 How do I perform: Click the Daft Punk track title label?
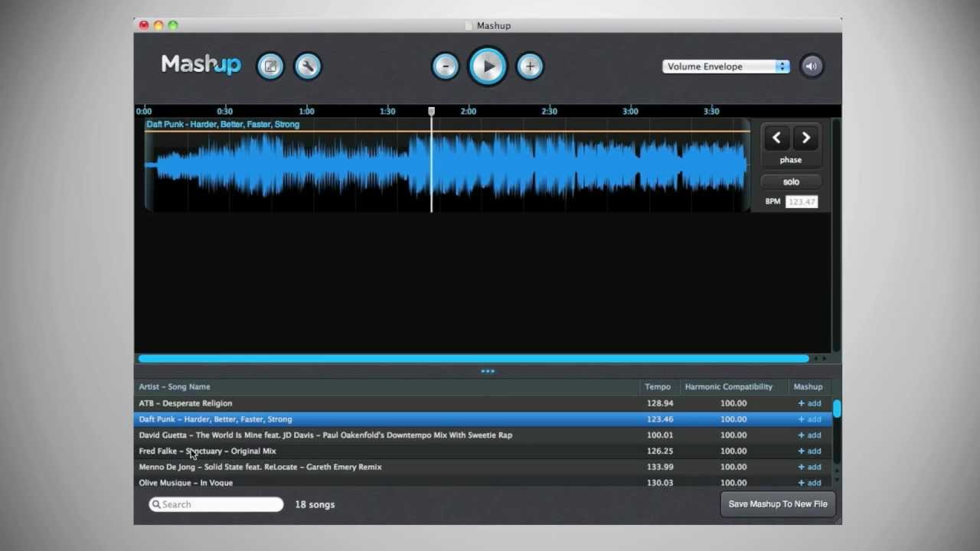pyautogui.click(x=223, y=125)
